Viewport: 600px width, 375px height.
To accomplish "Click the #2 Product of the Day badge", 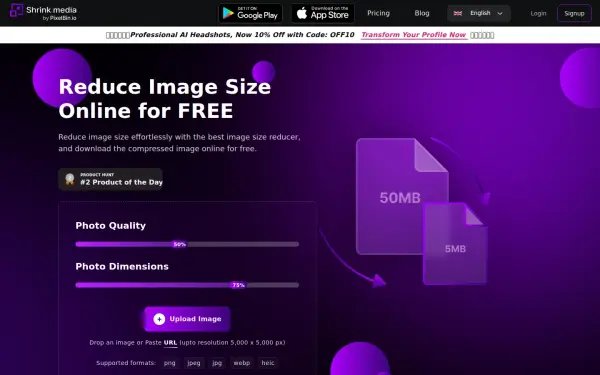I will [x=111, y=179].
